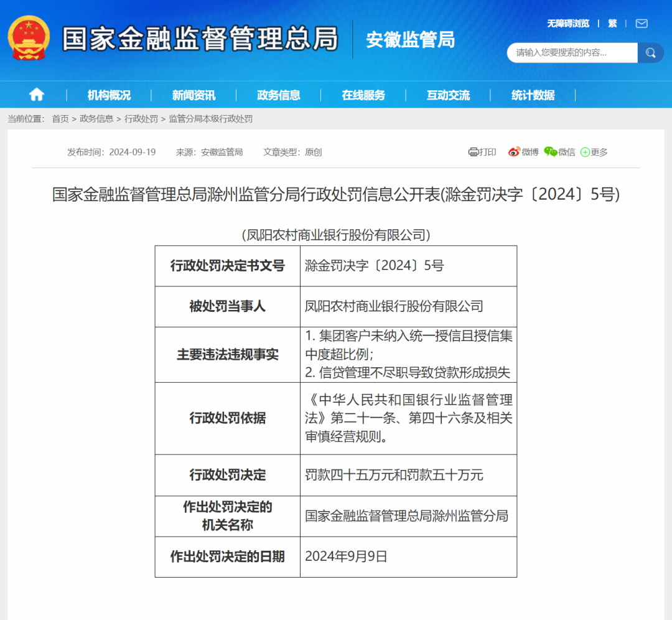The width and height of the screenshot is (672, 620).
Task: Click table cell 凤阳农村商业银行股份有限公司
Action: click(408, 306)
